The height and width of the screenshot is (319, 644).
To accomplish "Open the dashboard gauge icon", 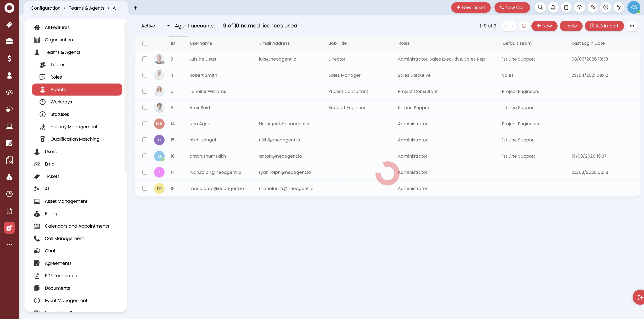I will 579,8.
